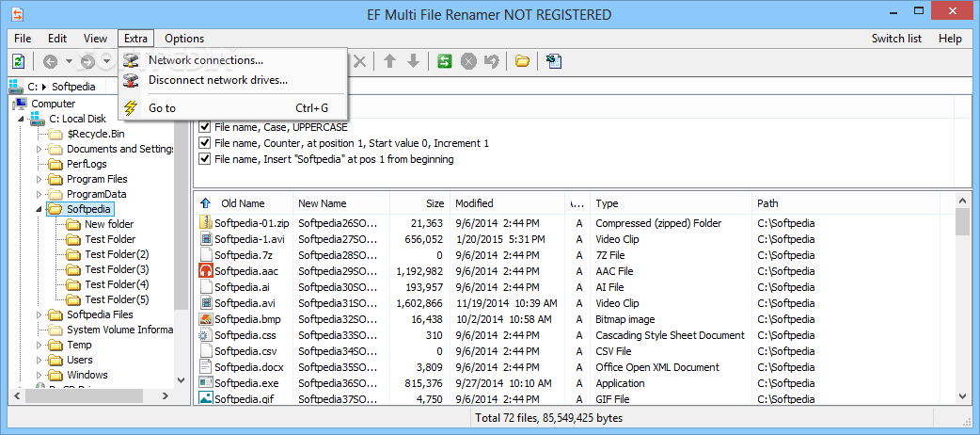Click the Softpedia.exe file icon
Screen dimensions: 980x435
click(206, 383)
